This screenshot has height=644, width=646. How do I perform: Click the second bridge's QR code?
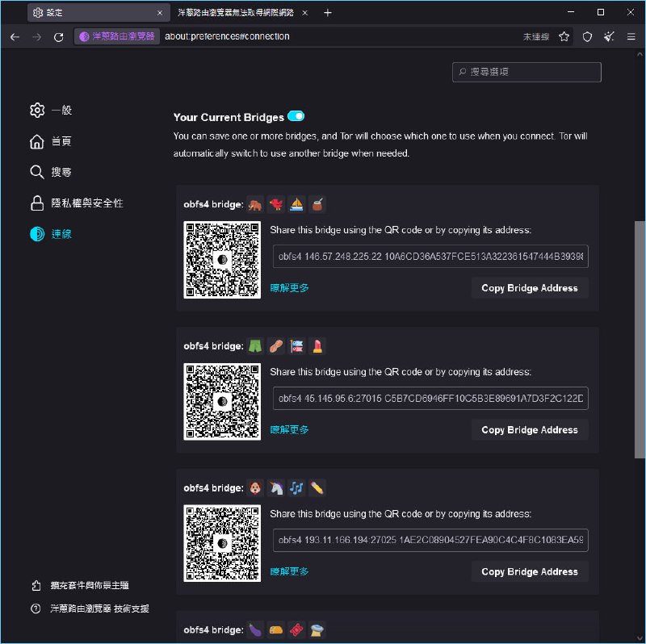pyautogui.click(x=221, y=402)
